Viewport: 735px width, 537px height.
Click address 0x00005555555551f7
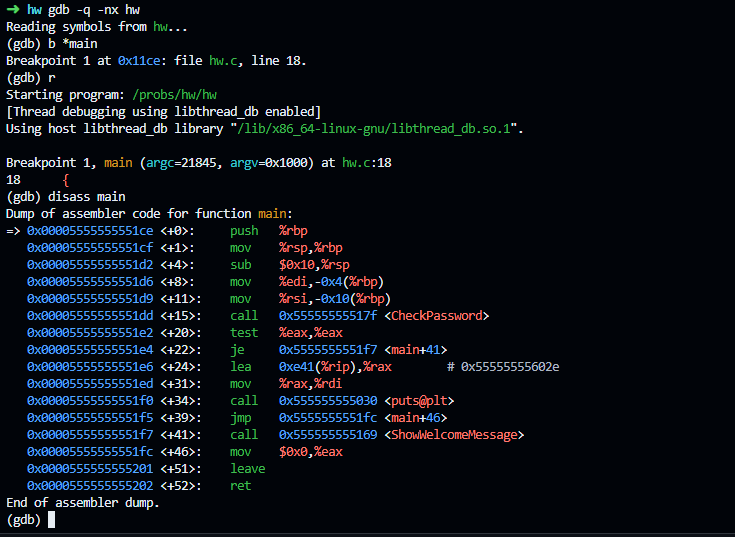point(90,434)
